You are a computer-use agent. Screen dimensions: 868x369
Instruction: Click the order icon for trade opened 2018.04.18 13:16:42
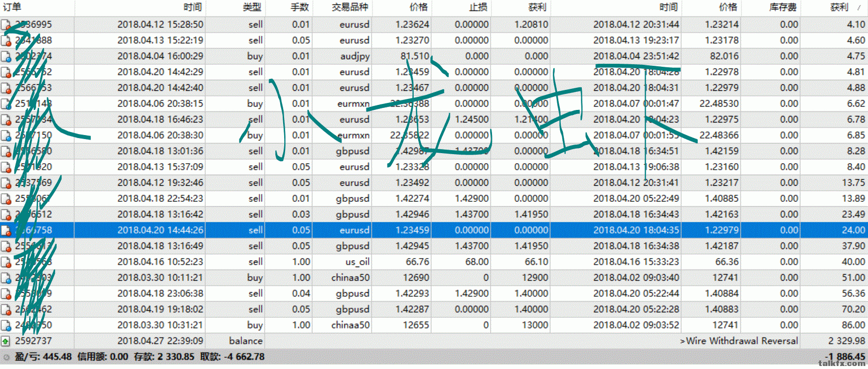coord(6,214)
